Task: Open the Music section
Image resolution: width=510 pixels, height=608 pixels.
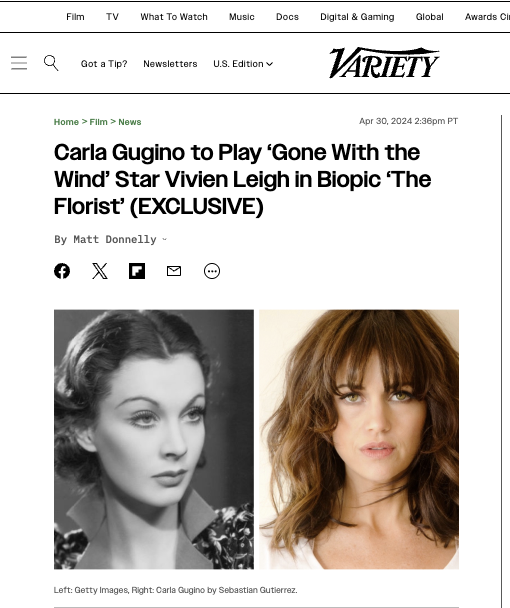Action: coord(242,17)
